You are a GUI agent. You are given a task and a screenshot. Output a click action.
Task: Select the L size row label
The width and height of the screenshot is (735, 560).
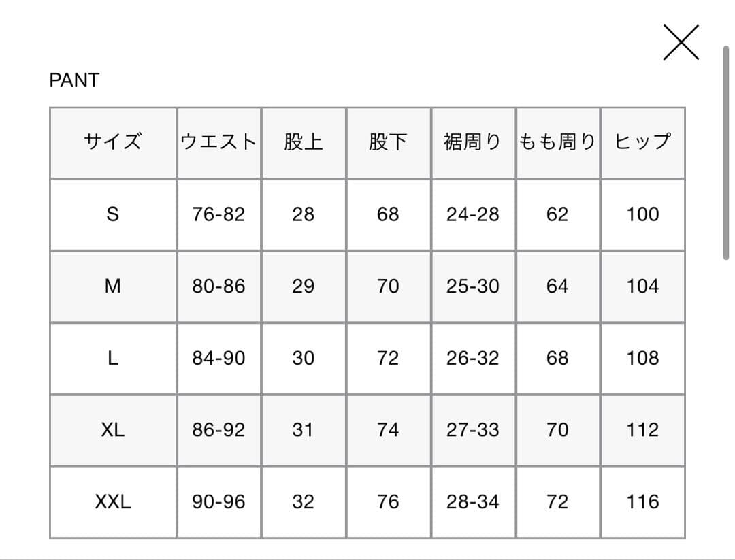(x=113, y=358)
